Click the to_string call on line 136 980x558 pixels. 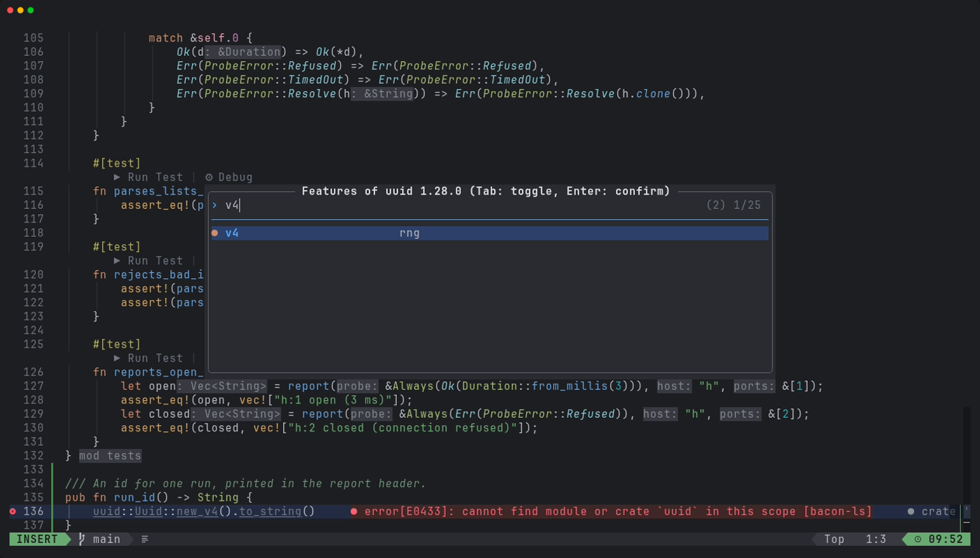tap(270, 511)
